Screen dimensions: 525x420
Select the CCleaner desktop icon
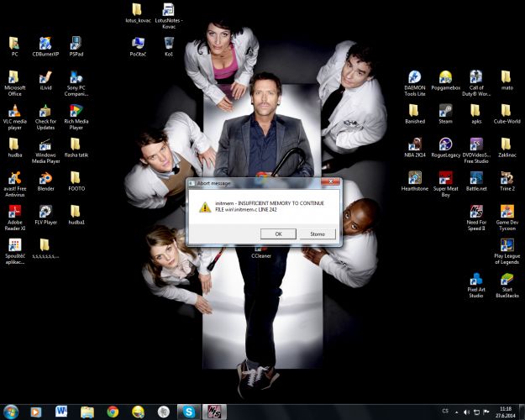pos(261,253)
